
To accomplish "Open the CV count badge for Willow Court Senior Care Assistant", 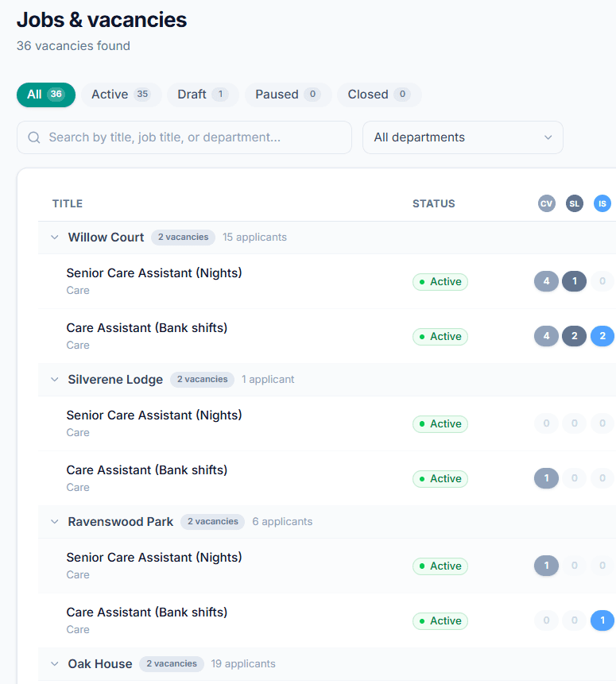I will pyautogui.click(x=546, y=281).
